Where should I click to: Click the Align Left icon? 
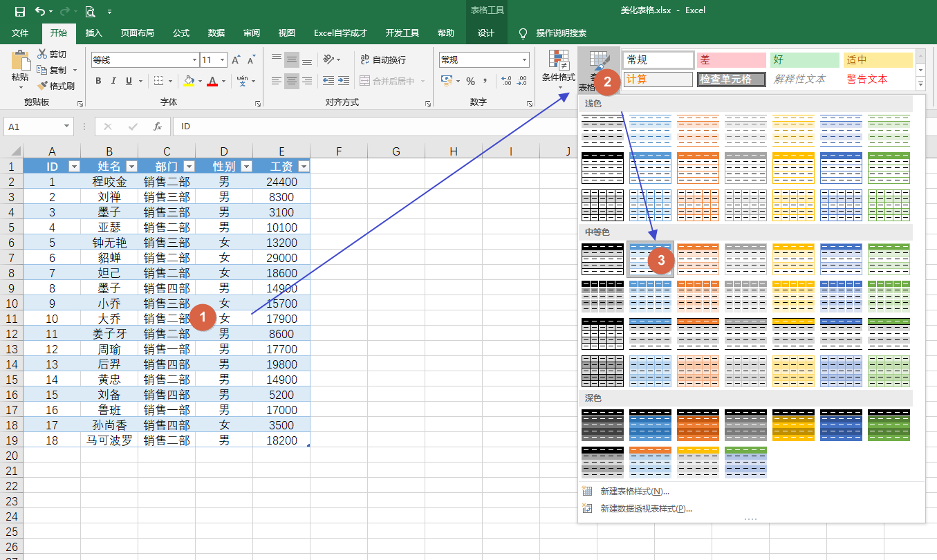tap(277, 81)
